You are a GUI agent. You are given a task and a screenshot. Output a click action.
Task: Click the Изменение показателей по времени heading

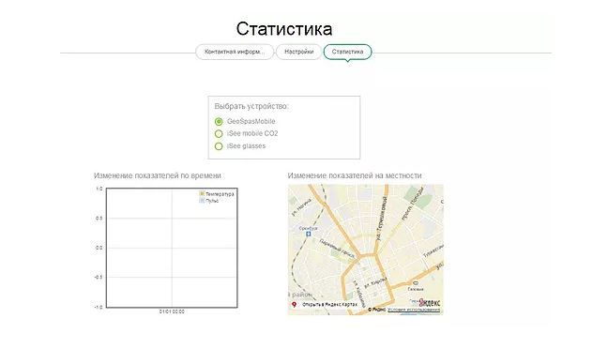(158, 175)
